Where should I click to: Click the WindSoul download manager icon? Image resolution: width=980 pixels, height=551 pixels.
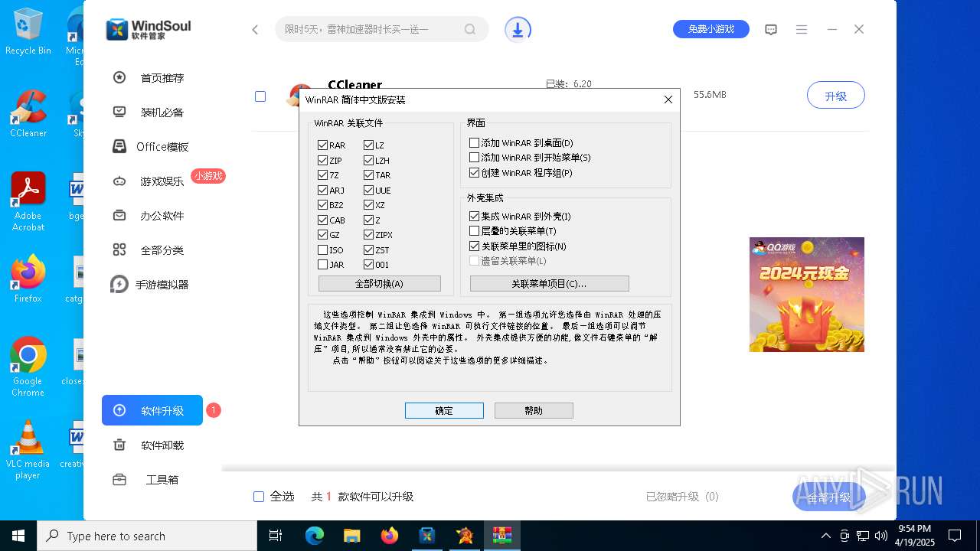tap(518, 30)
